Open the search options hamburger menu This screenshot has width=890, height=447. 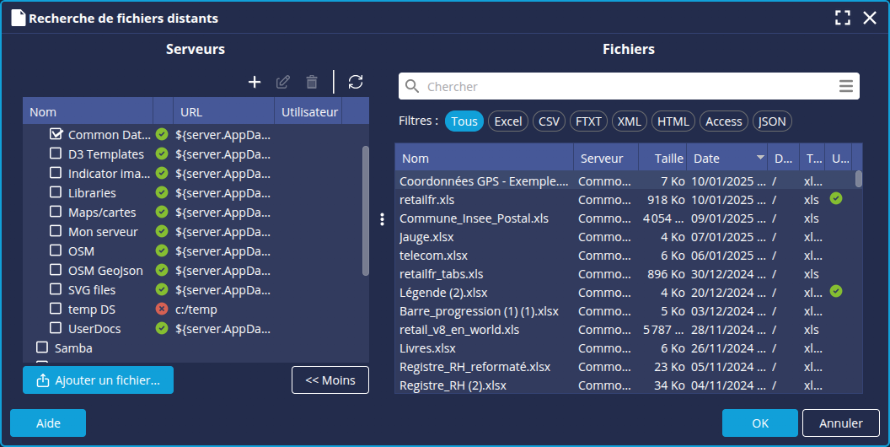(x=846, y=86)
